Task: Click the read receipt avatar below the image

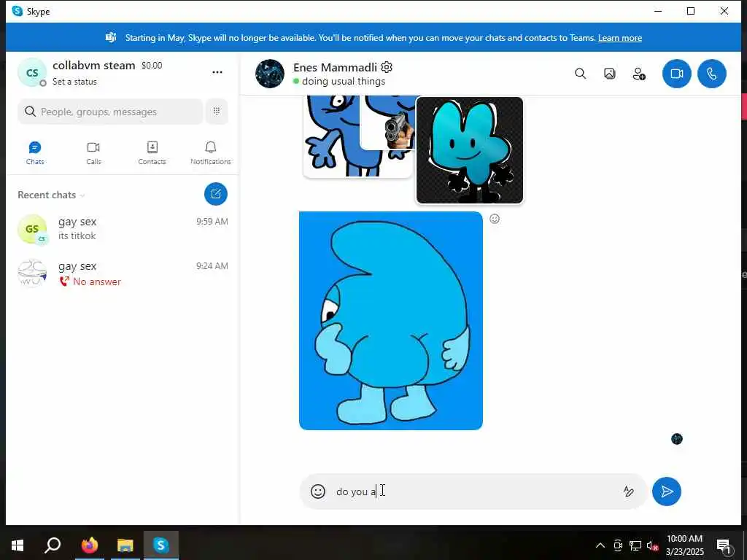Action: click(677, 439)
